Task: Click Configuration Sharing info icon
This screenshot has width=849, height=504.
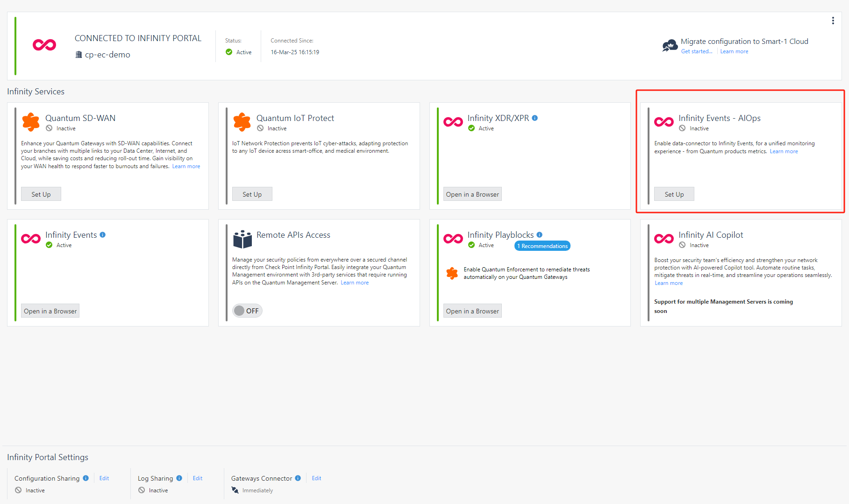Action: [86, 478]
